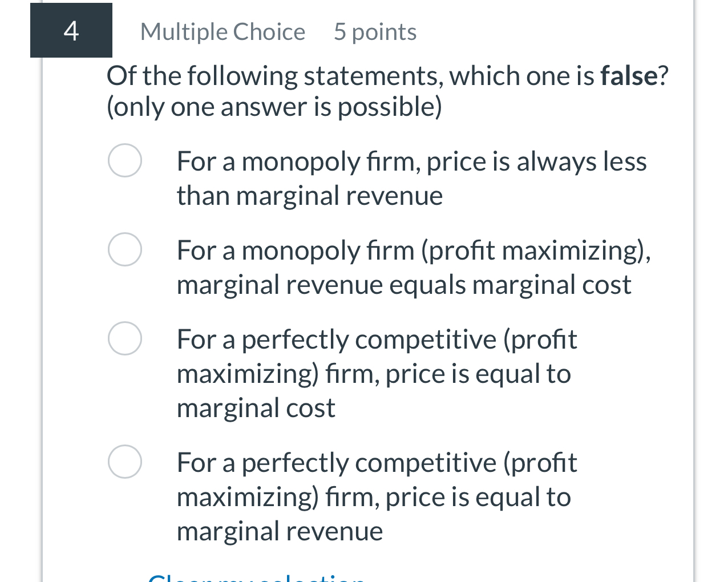Screen dimensions: 728x582
Task: Click the fourth answer option text
Action: point(377,496)
